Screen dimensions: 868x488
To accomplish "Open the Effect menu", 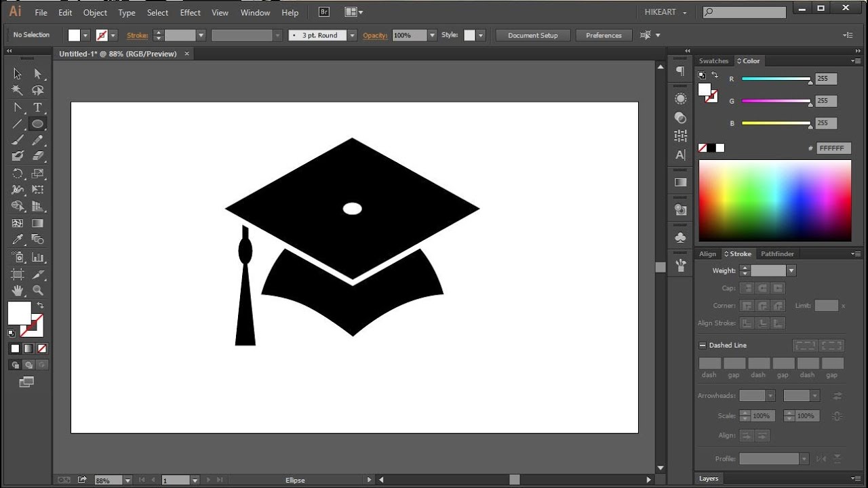I will [190, 12].
